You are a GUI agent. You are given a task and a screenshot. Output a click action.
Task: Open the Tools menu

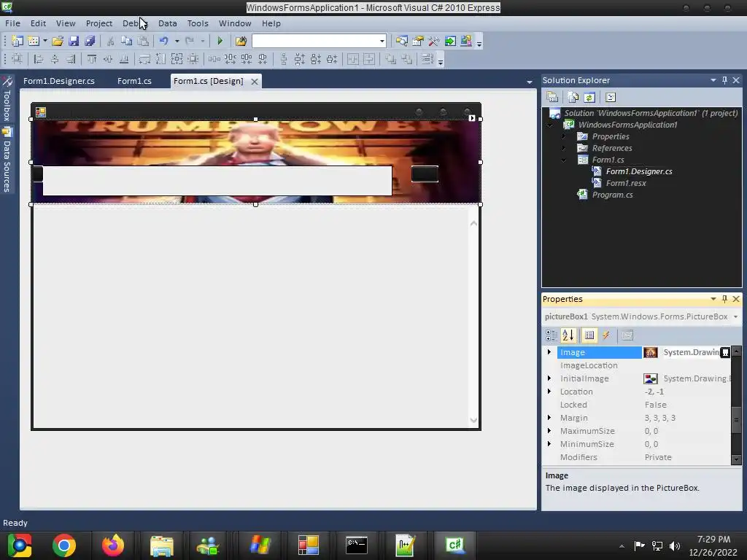pyautogui.click(x=198, y=23)
